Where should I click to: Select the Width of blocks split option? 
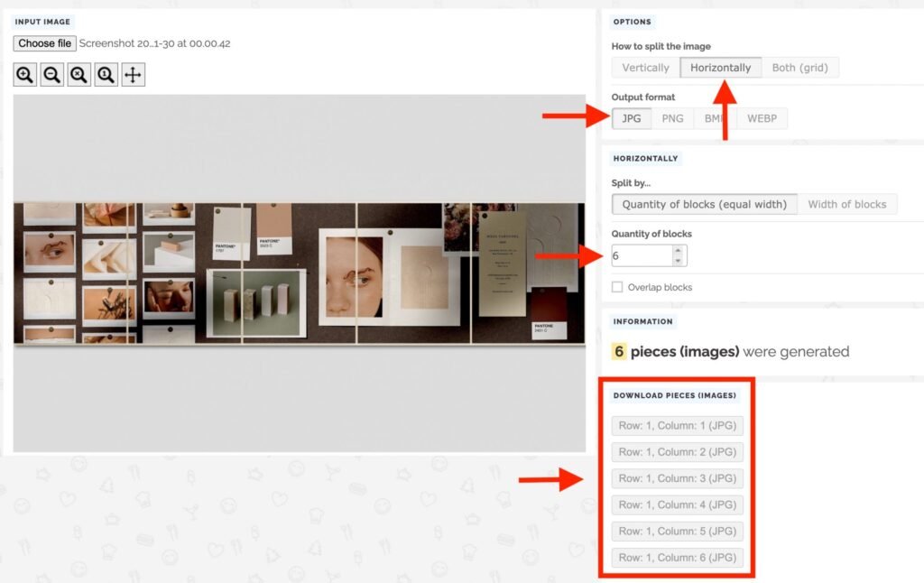pyautogui.click(x=847, y=204)
